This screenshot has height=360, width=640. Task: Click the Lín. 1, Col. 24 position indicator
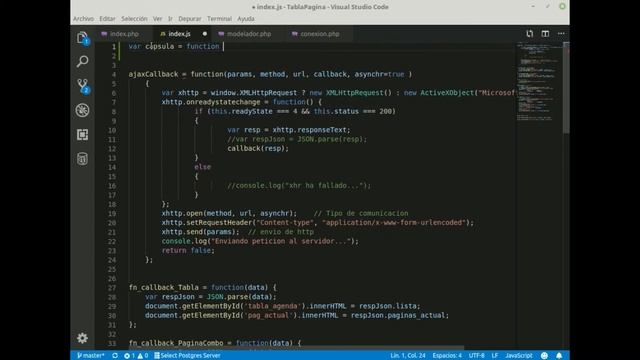[408, 356]
